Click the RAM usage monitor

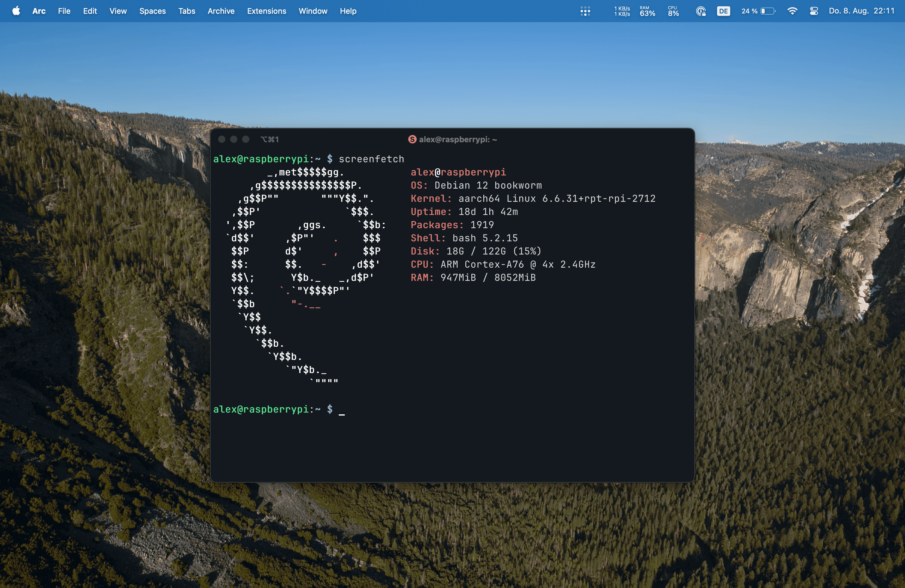[x=647, y=11]
